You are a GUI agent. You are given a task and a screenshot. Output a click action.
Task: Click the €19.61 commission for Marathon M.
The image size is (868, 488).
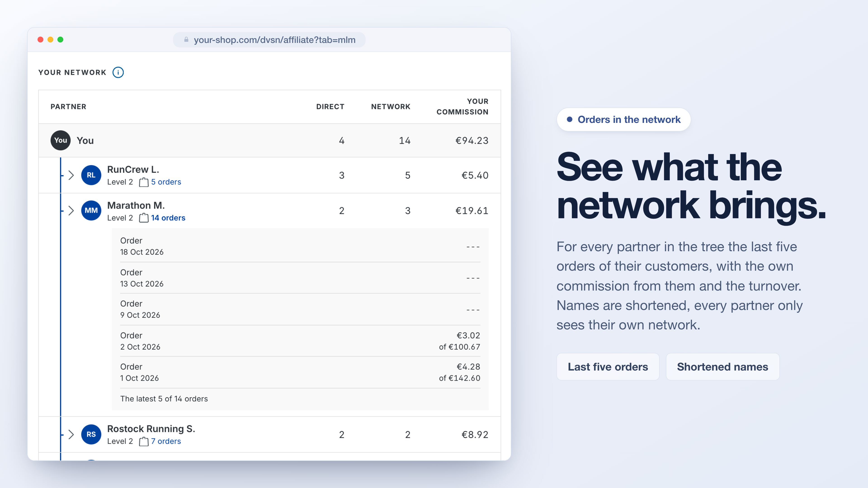coord(472,211)
